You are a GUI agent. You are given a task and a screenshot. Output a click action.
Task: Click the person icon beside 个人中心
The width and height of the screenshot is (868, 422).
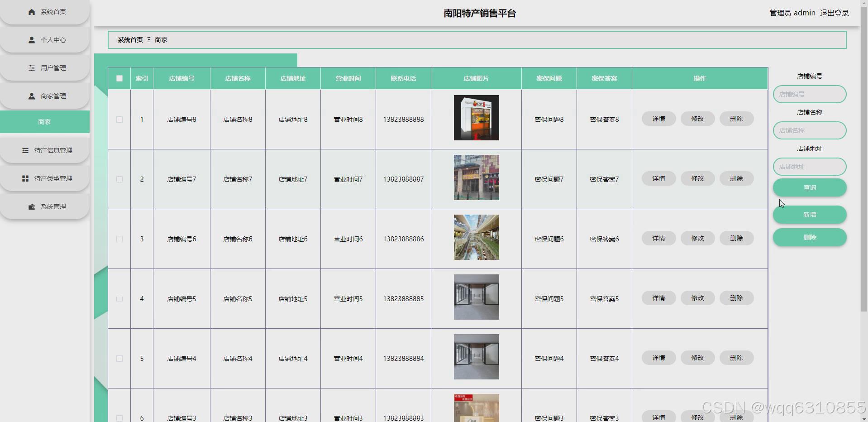point(32,40)
